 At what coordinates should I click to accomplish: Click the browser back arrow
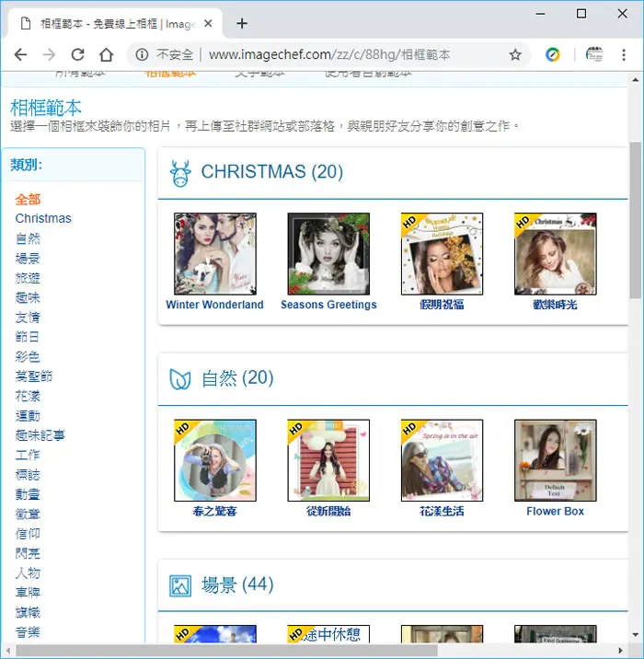pyautogui.click(x=20, y=54)
